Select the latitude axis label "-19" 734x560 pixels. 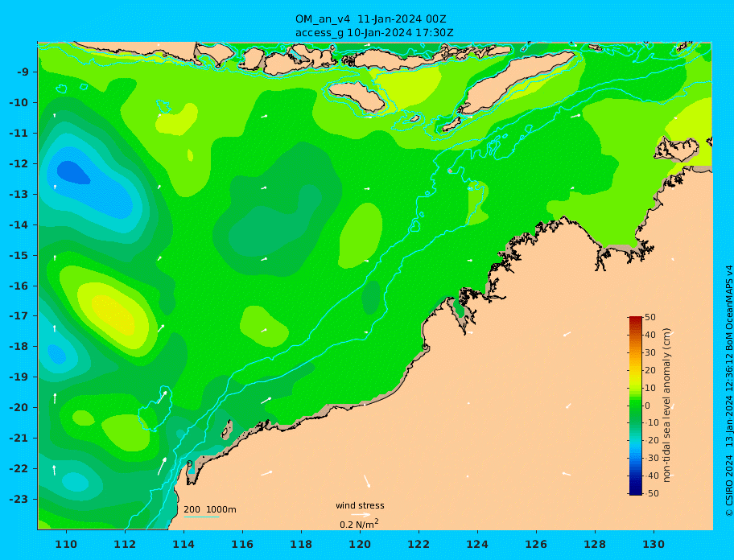point(19,377)
